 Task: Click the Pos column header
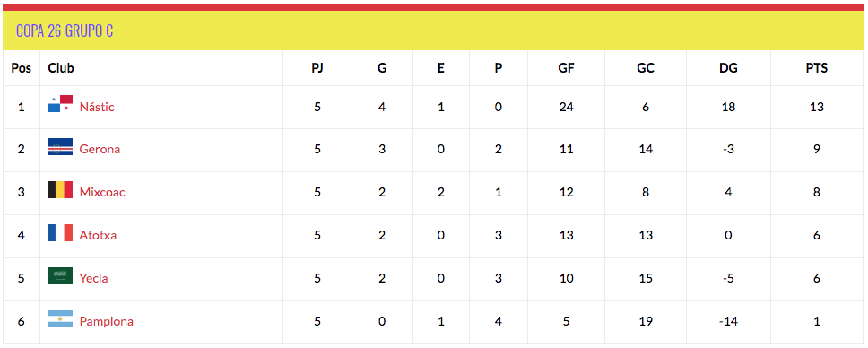pyautogui.click(x=21, y=68)
